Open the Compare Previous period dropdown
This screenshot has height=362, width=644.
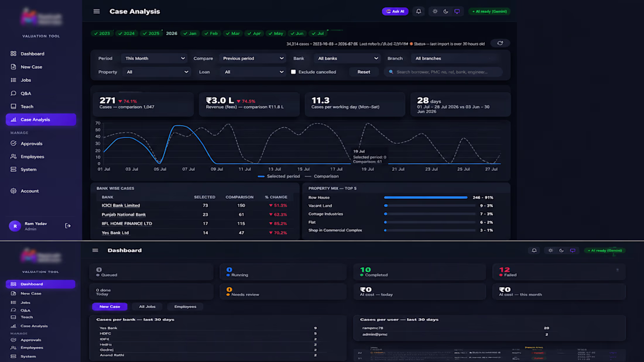[x=252, y=58]
